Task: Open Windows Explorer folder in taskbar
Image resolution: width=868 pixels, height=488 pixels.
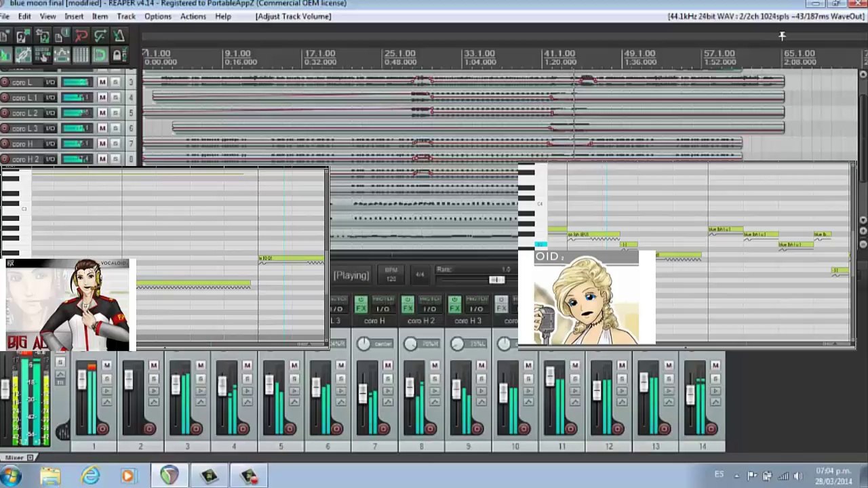Action: pyautogui.click(x=50, y=476)
